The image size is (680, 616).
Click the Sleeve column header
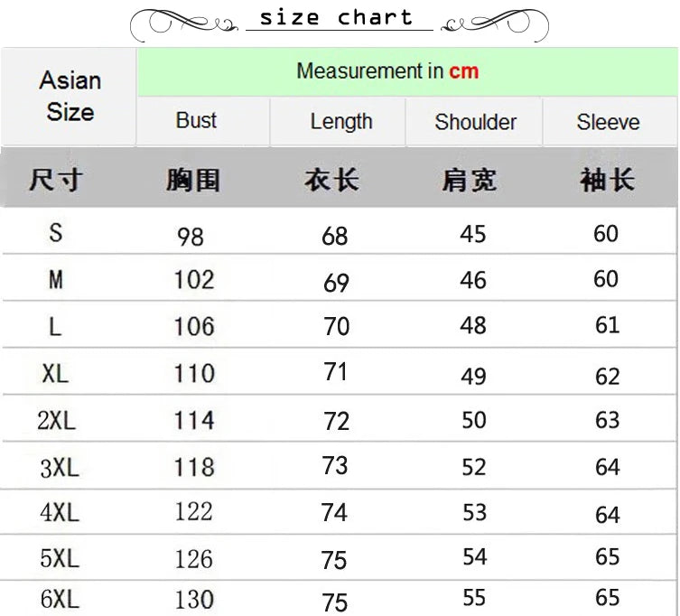(x=608, y=122)
